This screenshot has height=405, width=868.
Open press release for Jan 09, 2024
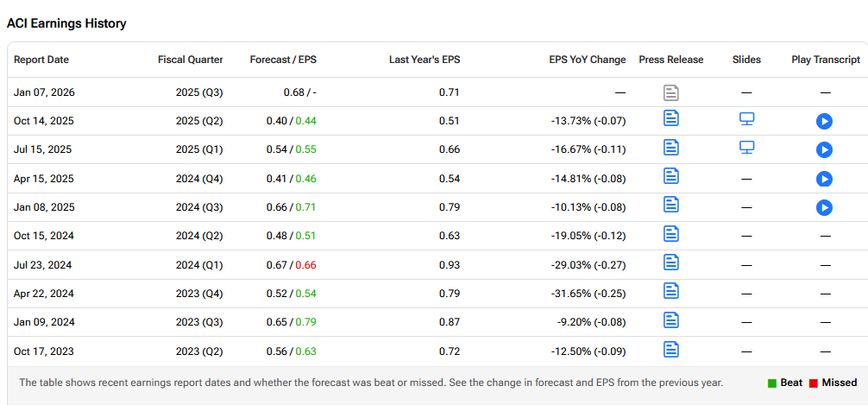pyautogui.click(x=671, y=320)
